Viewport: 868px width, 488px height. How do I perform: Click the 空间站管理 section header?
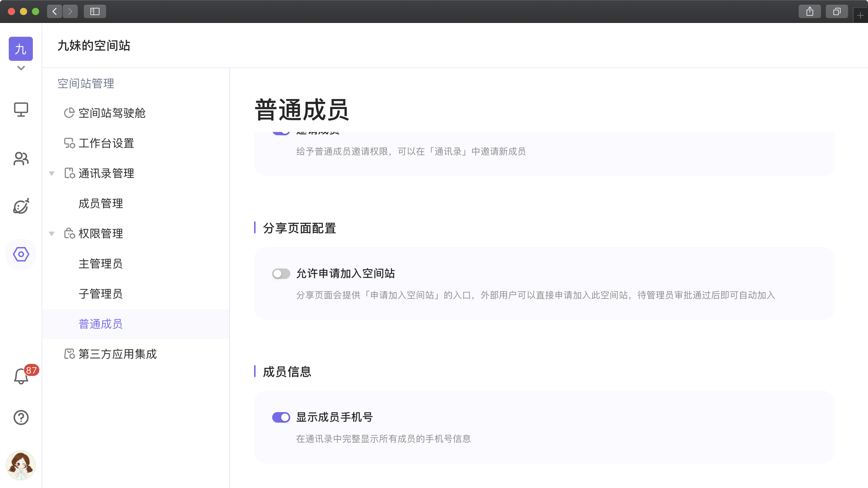pos(86,83)
